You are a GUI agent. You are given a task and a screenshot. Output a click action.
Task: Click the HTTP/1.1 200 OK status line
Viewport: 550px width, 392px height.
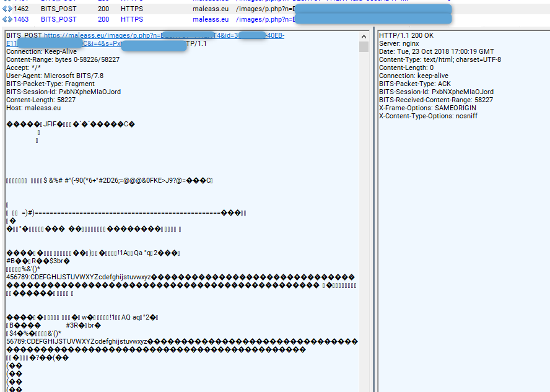coord(406,35)
